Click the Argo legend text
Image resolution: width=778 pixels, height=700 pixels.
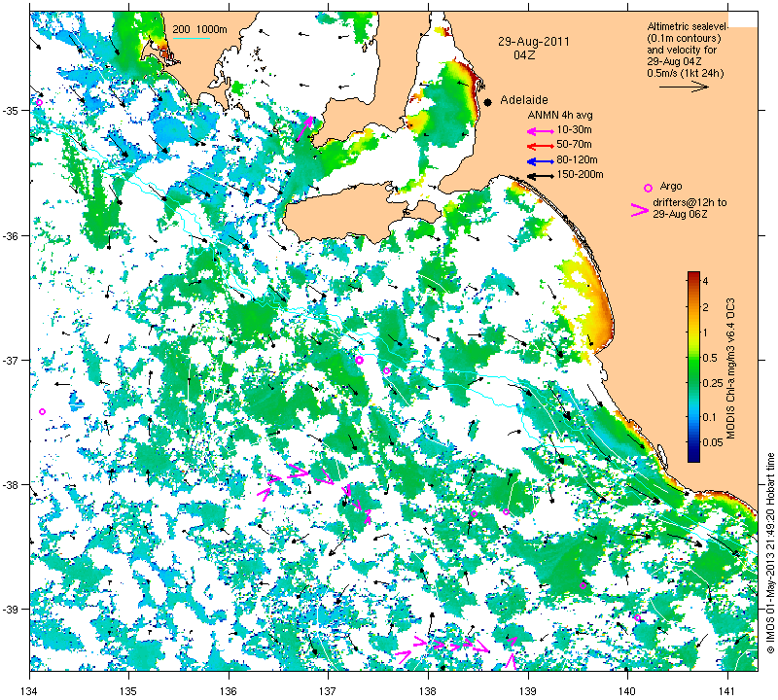671,187
